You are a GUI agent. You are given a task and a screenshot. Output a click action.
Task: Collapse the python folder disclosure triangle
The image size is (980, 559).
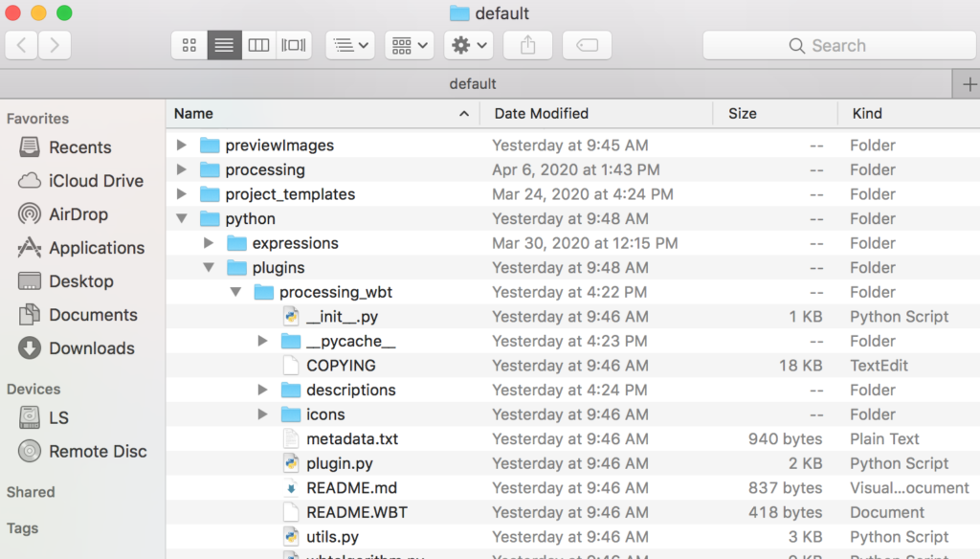(x=182, y=218)
